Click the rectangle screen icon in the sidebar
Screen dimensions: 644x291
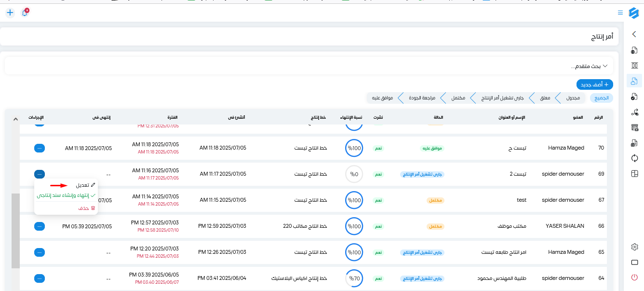(x=634, y=263)
